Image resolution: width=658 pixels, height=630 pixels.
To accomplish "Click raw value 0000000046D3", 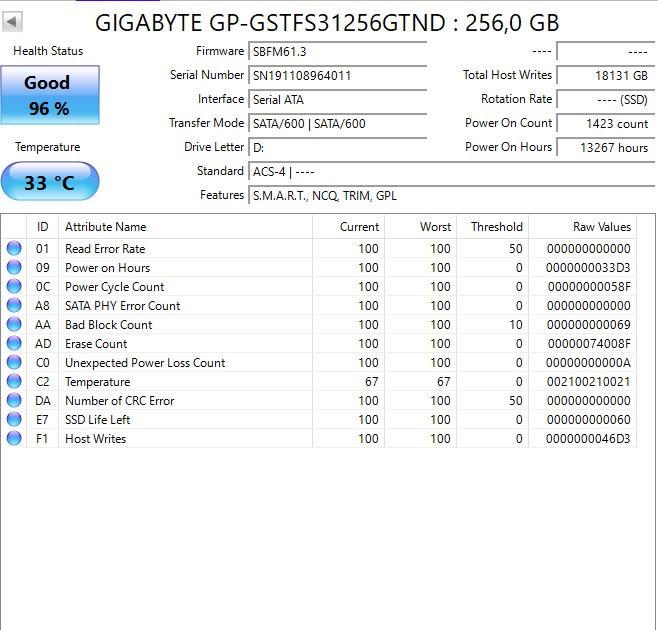I will pyautogui.click(x=588, y=439).
